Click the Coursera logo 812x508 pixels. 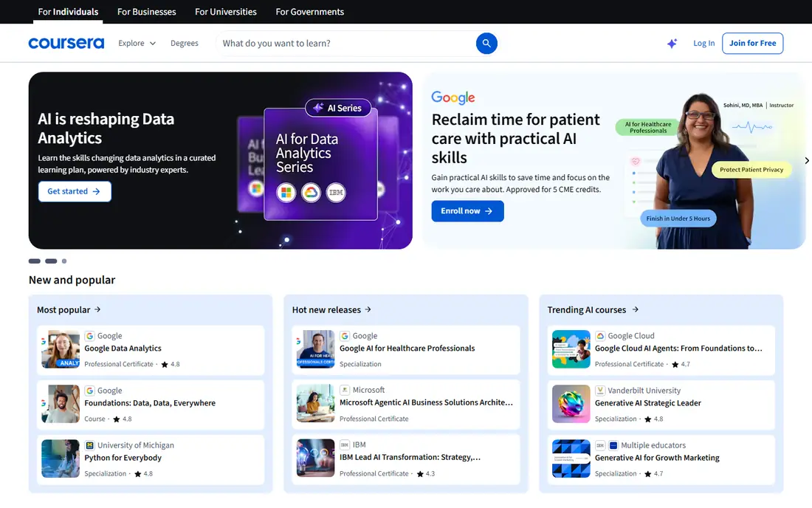pyautogui.click(x=66, y=44)
